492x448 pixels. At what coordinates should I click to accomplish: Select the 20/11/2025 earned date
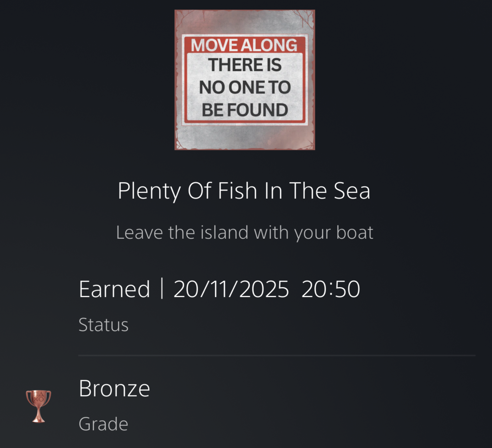point(231,289)
